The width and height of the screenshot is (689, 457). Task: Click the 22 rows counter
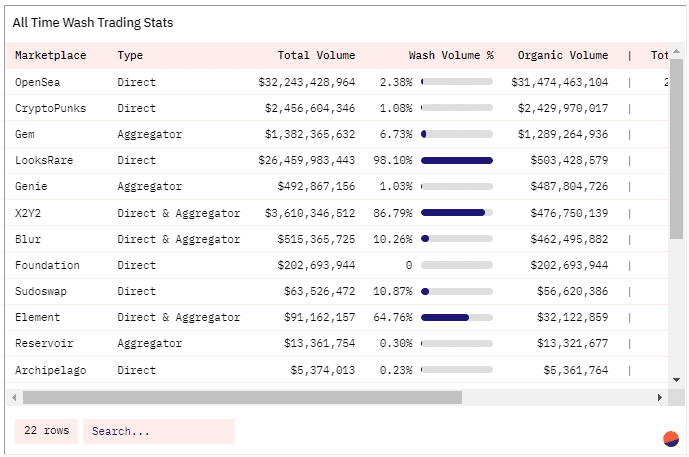coord(47,432)
